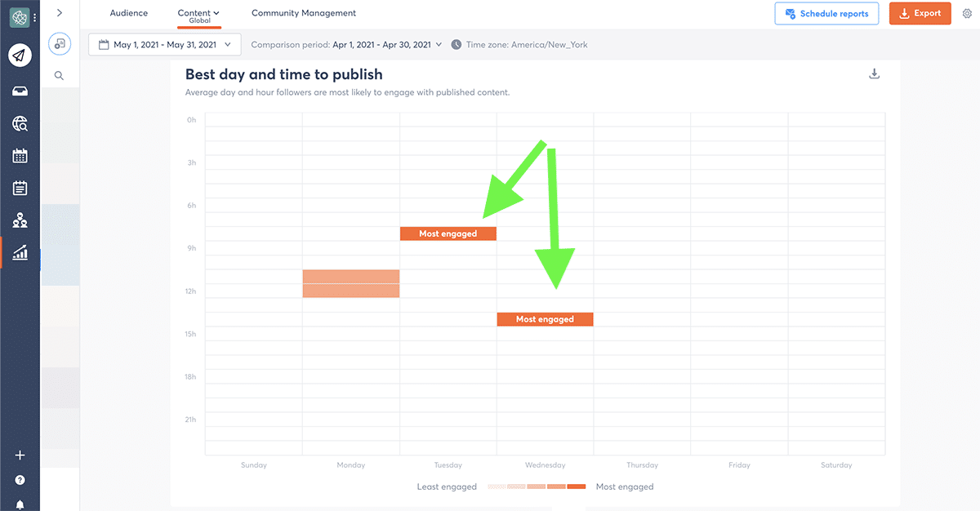This screenshot has height=511, width=980.
Task: Click the paper plane publish icon
Action: pos(20,56)
